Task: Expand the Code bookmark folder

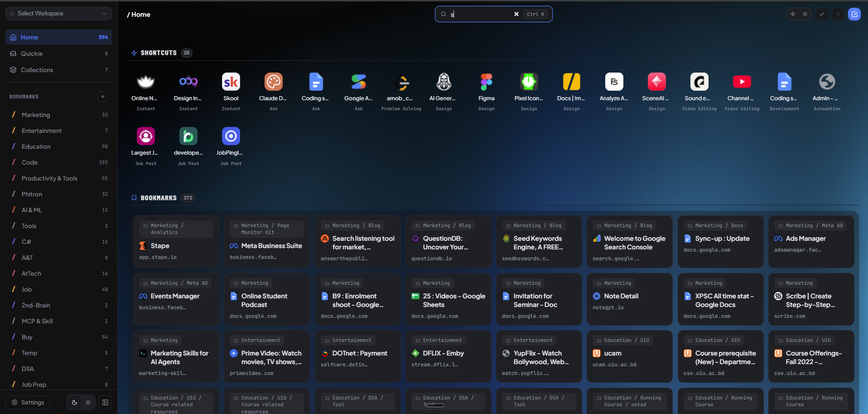Action: 58,162
